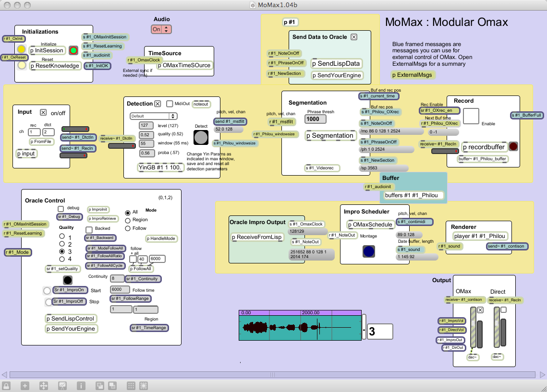Select the Follow mode radio button
The image size is (547, 392).
tap(128, 228)
